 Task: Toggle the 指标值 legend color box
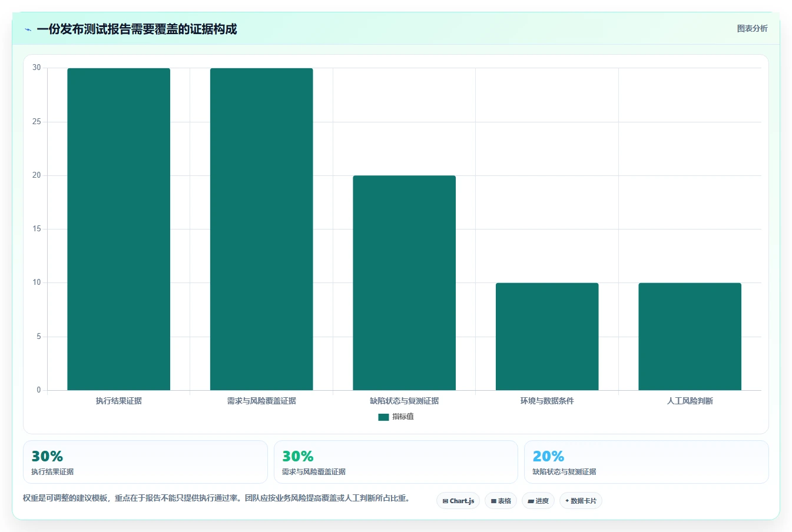(383, 417)
